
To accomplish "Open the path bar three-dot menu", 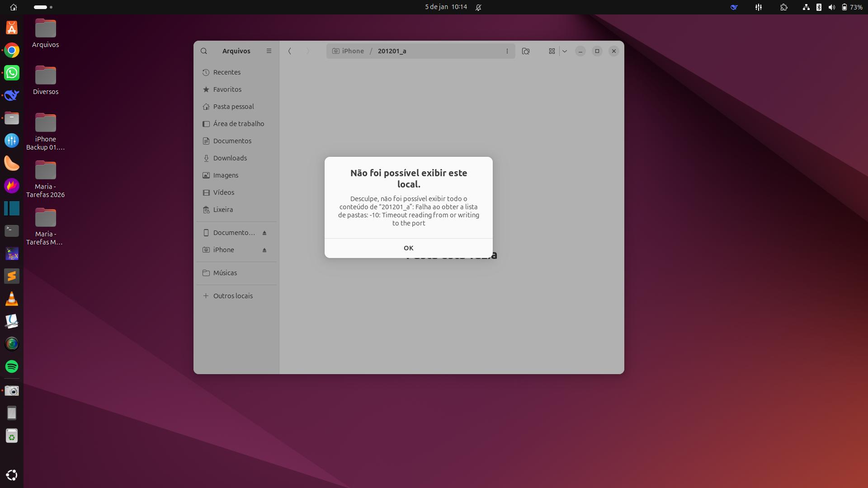I will [507, 51].
